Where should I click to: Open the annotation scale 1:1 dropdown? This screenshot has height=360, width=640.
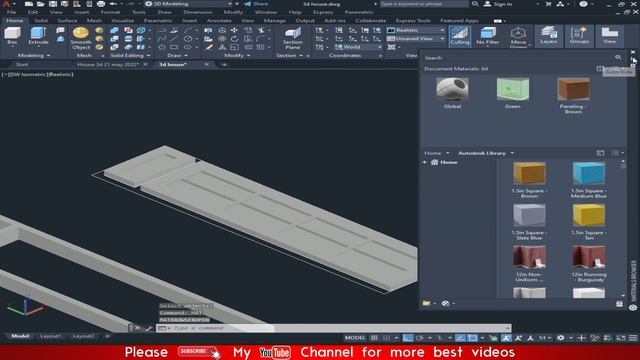(544, 338)
